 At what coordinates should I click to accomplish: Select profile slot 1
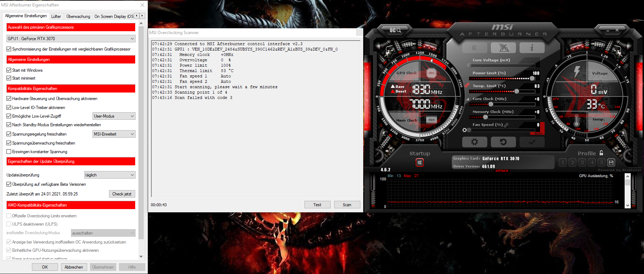click(x=563, y=162)
